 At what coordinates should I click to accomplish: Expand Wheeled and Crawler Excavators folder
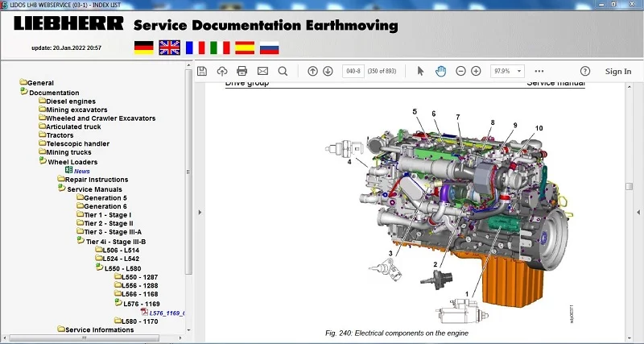pyautogui.click(x=97, y=118)
